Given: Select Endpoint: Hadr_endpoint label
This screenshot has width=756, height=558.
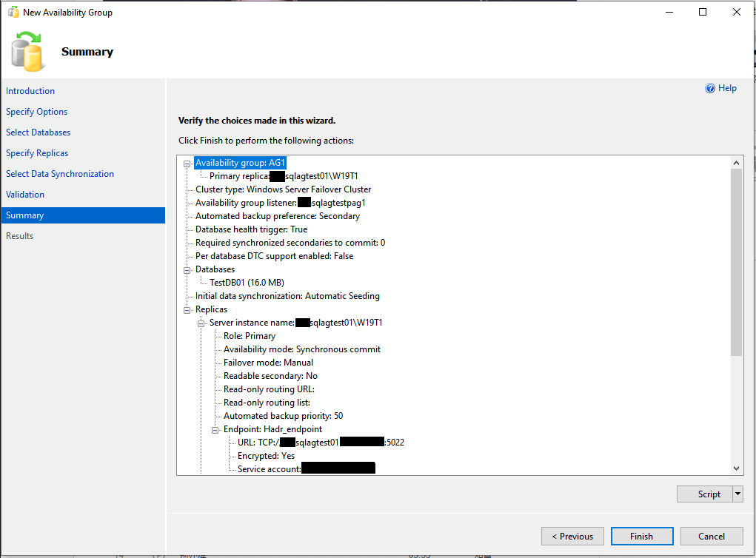Looking at the screenshot, I should pos(272,428).
